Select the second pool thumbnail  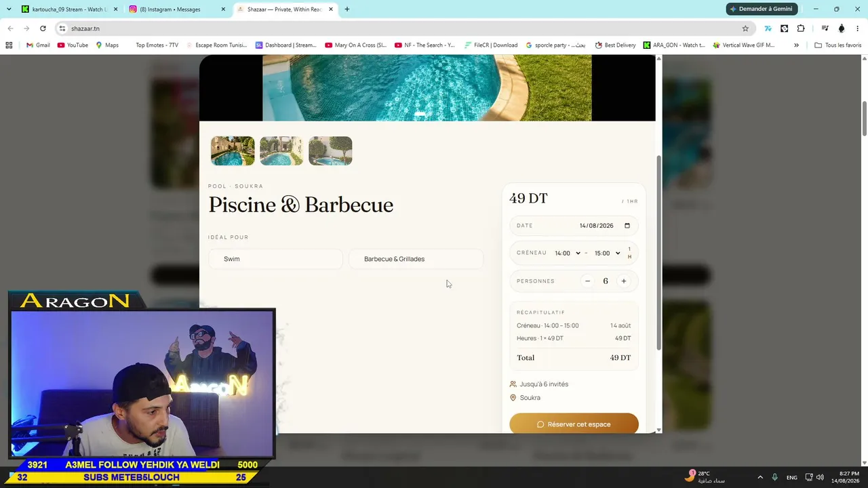pos(281,150)
